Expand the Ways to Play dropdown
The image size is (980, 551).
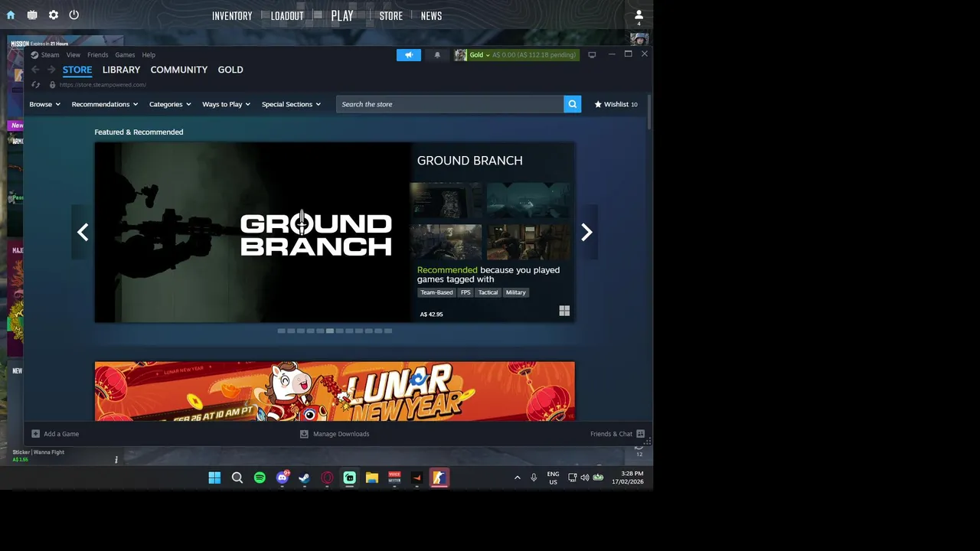click(x=227, y=104)
